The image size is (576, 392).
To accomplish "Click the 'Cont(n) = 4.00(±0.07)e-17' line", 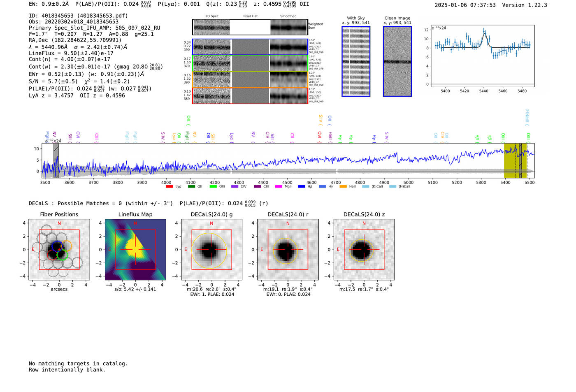I will [70, 59].
